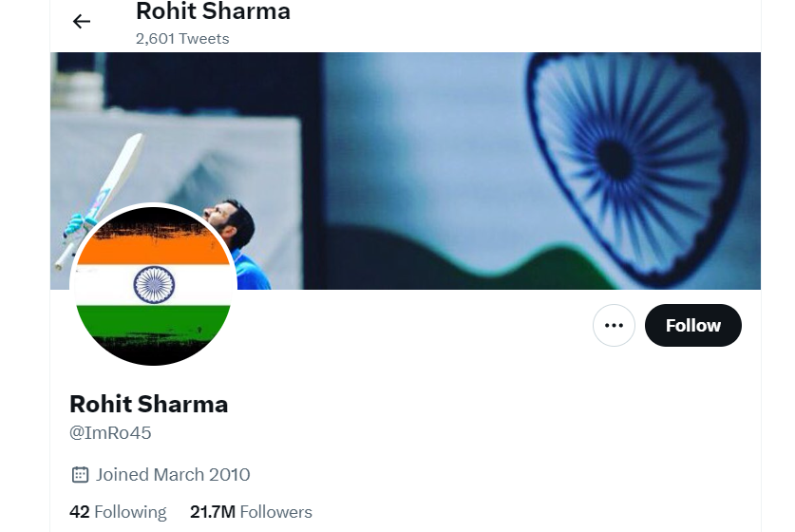Click the bold Rohit Sharma profile name
Screen dimensions: 795x532
[148, 404]
